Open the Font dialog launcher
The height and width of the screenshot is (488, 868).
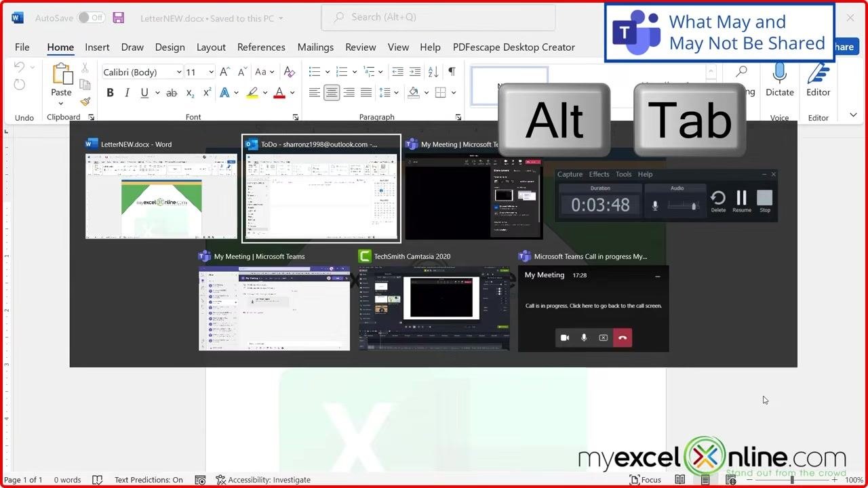point(296,118)
